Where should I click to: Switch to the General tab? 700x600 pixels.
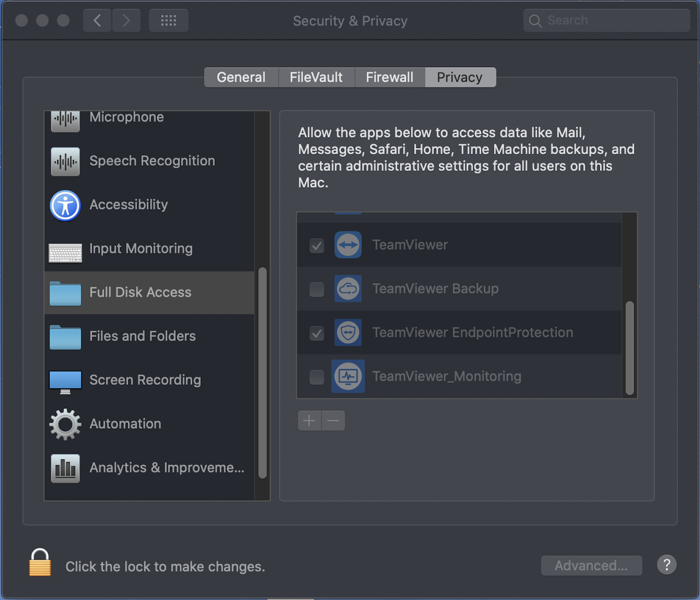click(241, 77)
